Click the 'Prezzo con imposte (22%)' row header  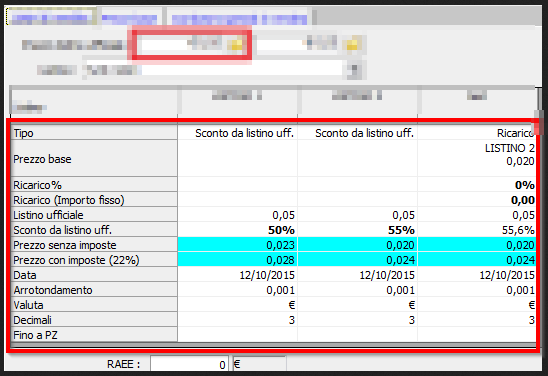coord(94,260)
